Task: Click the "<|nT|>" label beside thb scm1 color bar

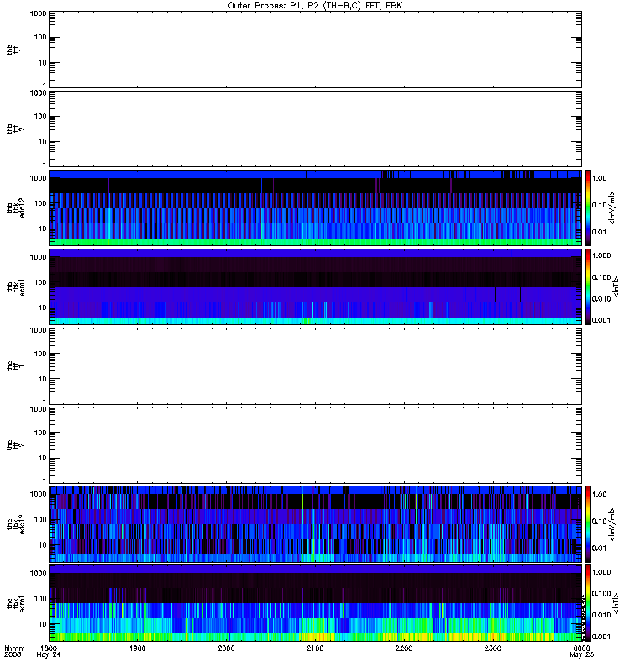Action: (x=616, y=287)
